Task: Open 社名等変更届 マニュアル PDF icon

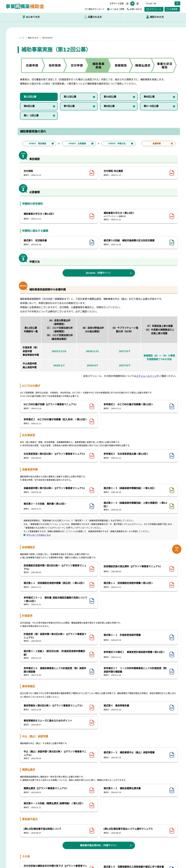Action: point(92,456)
